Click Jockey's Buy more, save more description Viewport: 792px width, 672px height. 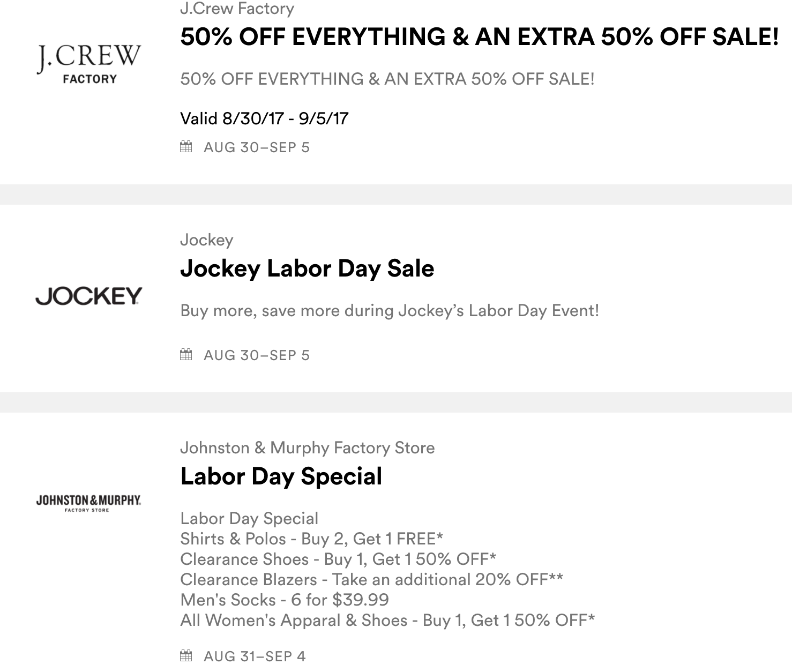[389, 311]
